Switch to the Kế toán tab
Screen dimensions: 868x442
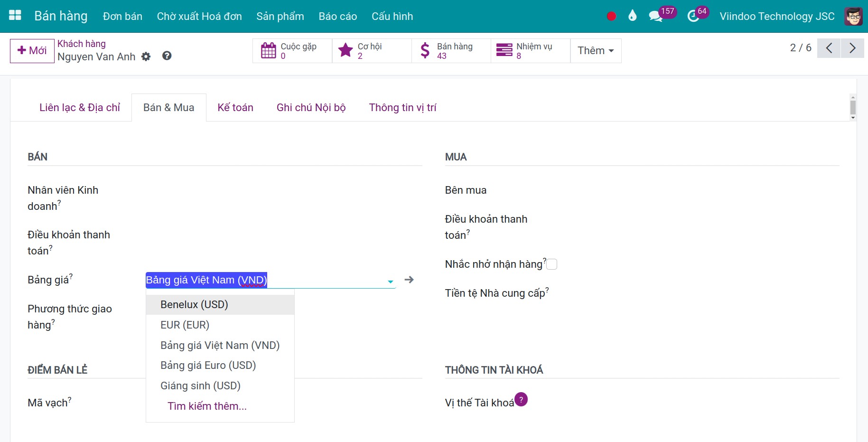pyautogui.click(x=235, y=108)
